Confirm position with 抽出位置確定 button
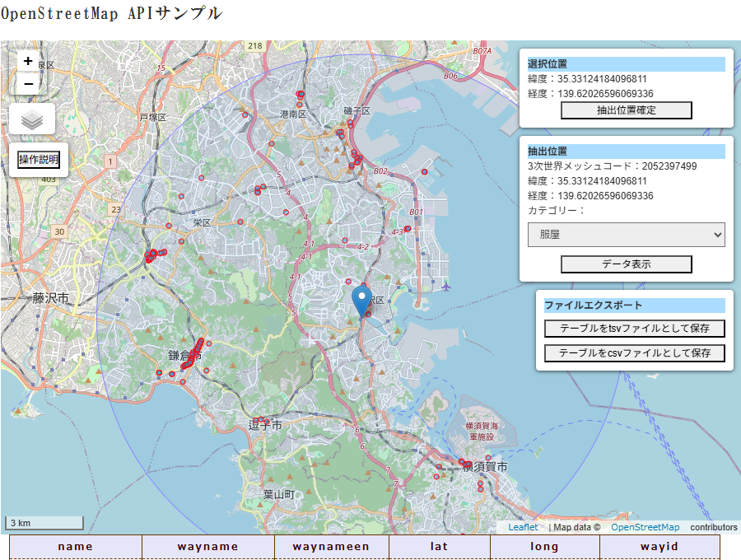Image resolution: width=741 pixels, height=560 pixels. pos(627,110)
